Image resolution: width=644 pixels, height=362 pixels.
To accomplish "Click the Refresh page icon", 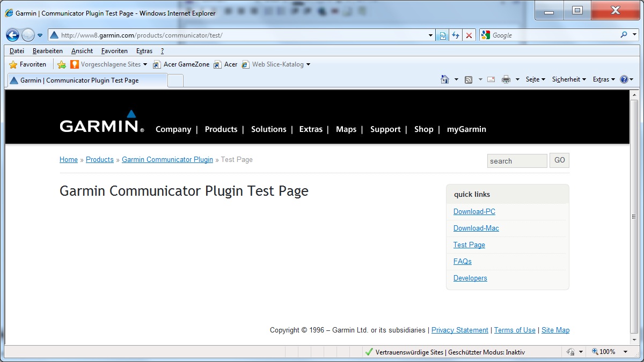I will pyautogui.click(x=456, y=35).
